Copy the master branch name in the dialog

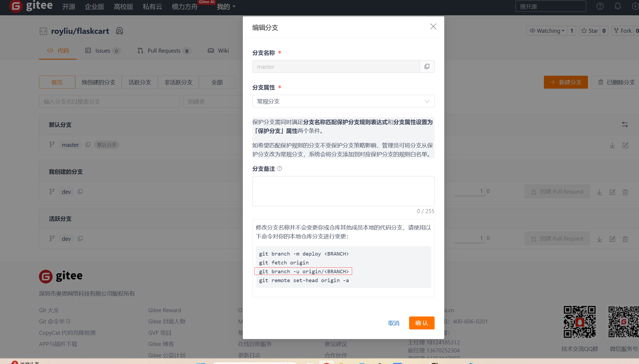tap(427, 67)
